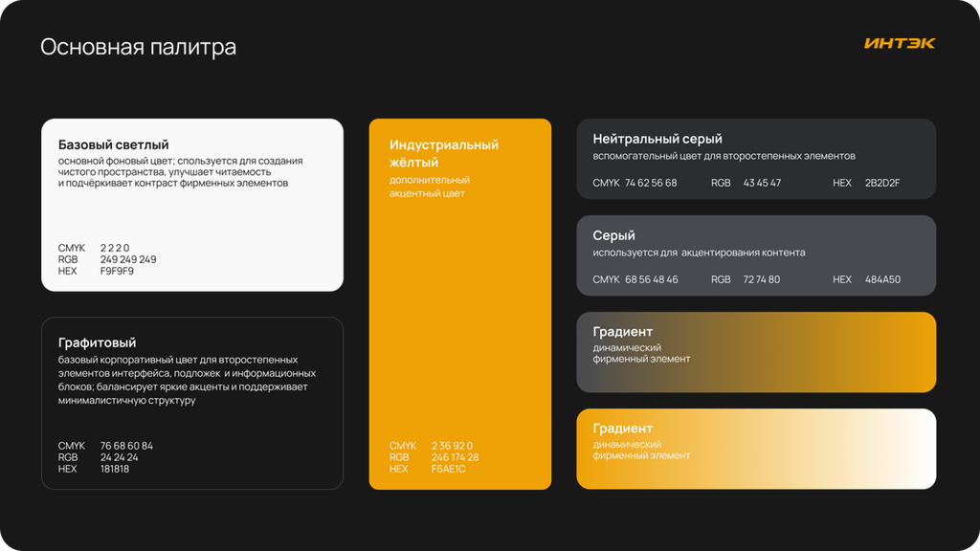Click the ИНТЭК logo
The image size is (980, 551).
[900, 43]
